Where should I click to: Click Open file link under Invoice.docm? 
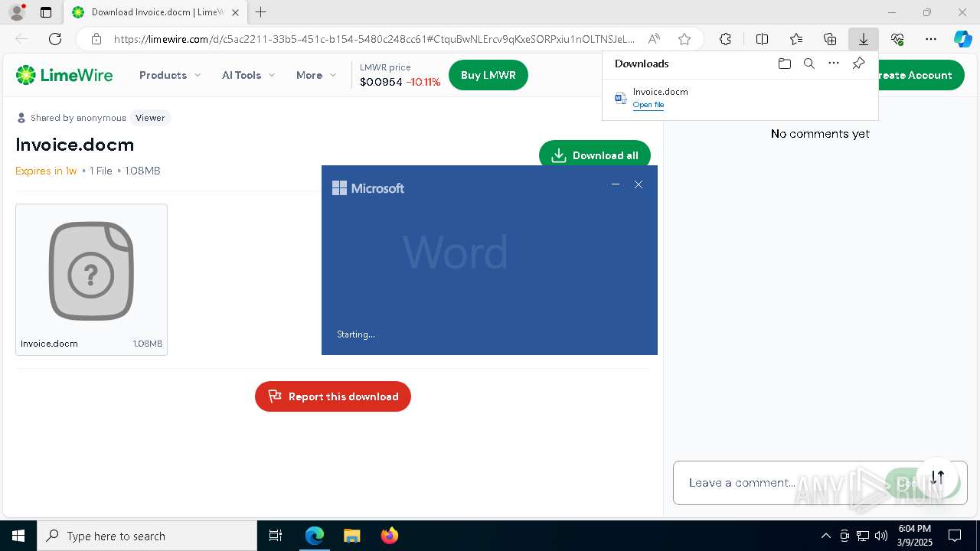648,105
